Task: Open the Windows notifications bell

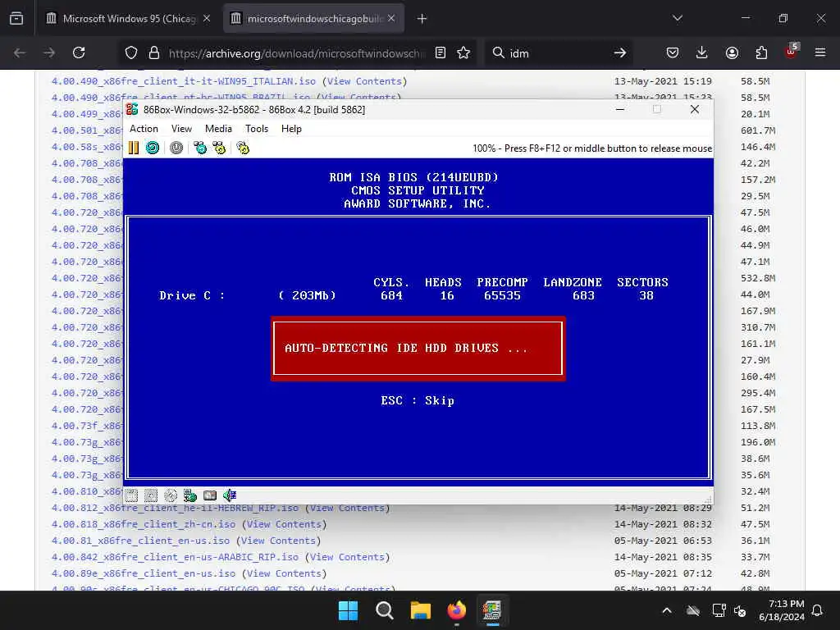Action: [x=818, y=610]
